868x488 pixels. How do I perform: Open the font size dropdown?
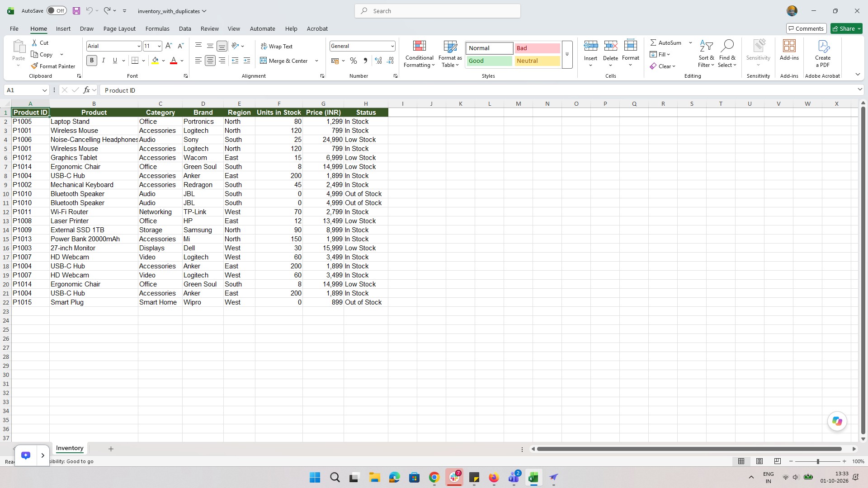[x=159, y=46]
